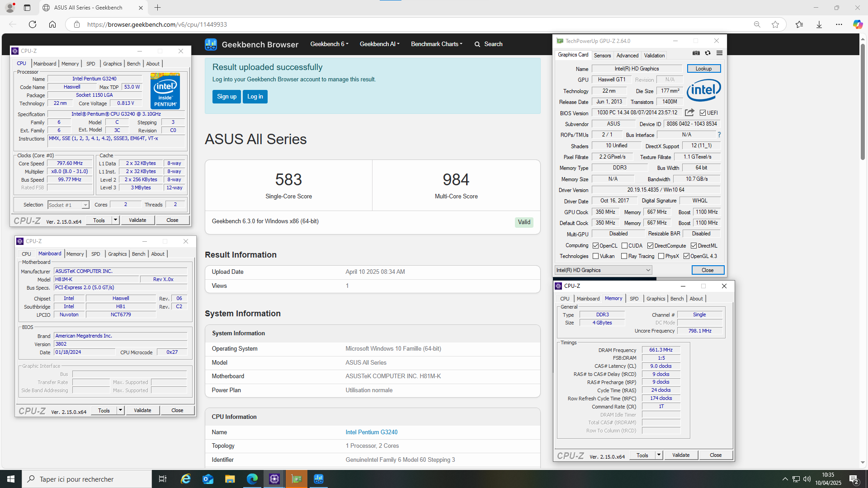This screenshot has height=488, width=868.
Task: Click the Lookup button in GPU-Z
Action: pyautogui.click(x=703, y=69)
